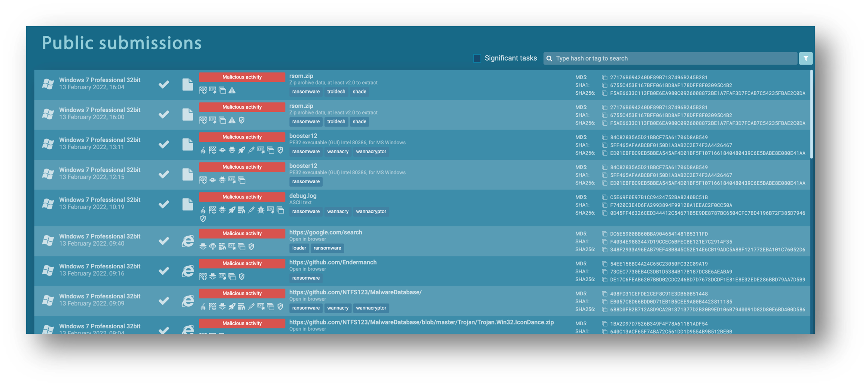Viewport: 868px width, 387px height.
Task: Click the file icon of the debug.log submission
Action: tap(188, 204)
